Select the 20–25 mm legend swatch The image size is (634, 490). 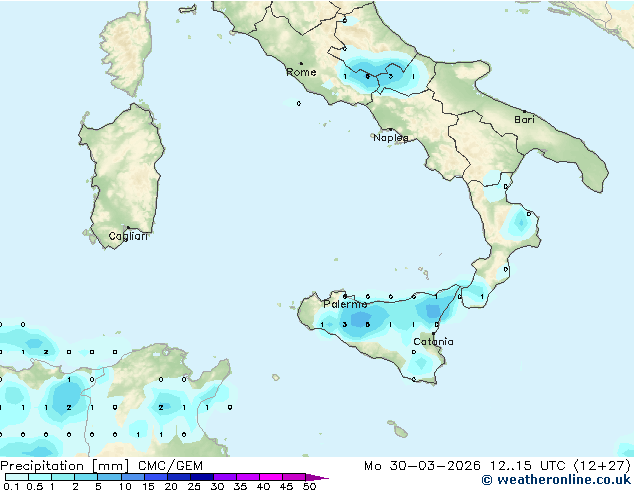178,477
